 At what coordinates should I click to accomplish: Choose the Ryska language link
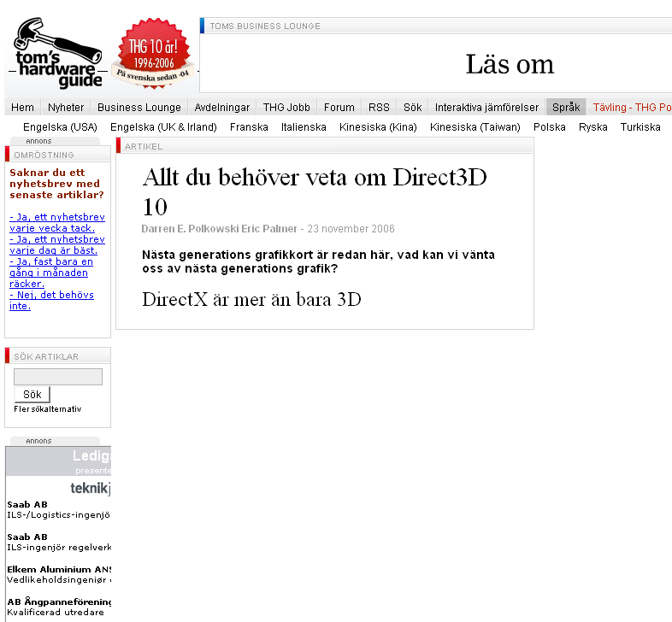tap(592, 127)
